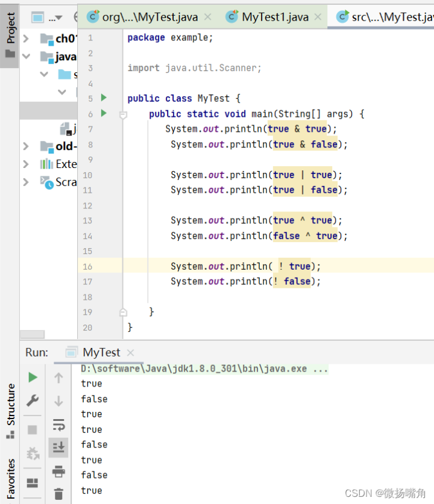The image size is (434, 504).
Task: Expand External Libraries node
Action: [x=26, y=164]
